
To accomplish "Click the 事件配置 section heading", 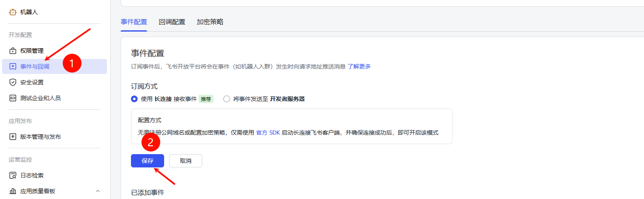I will click(148, 53).
